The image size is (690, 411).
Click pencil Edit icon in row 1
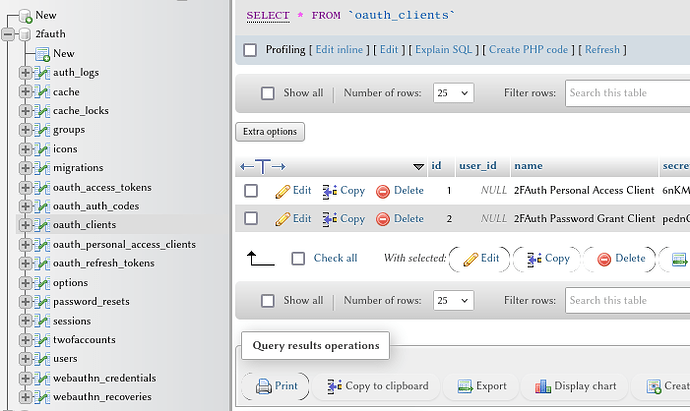point(283,191)
